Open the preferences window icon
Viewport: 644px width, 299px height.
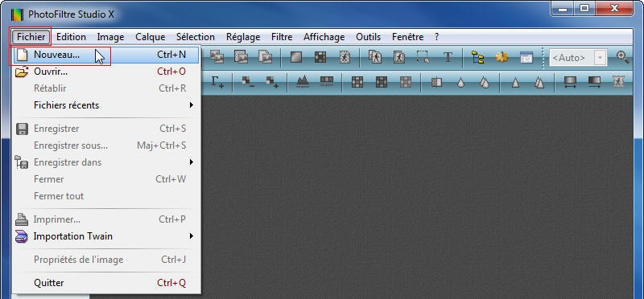point(526,57)
